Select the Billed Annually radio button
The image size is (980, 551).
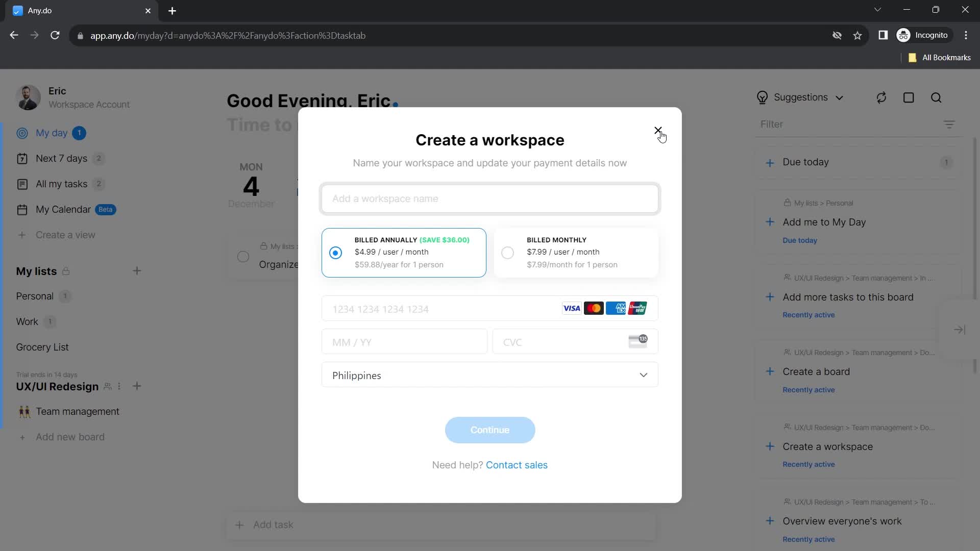tap(335, 253)
